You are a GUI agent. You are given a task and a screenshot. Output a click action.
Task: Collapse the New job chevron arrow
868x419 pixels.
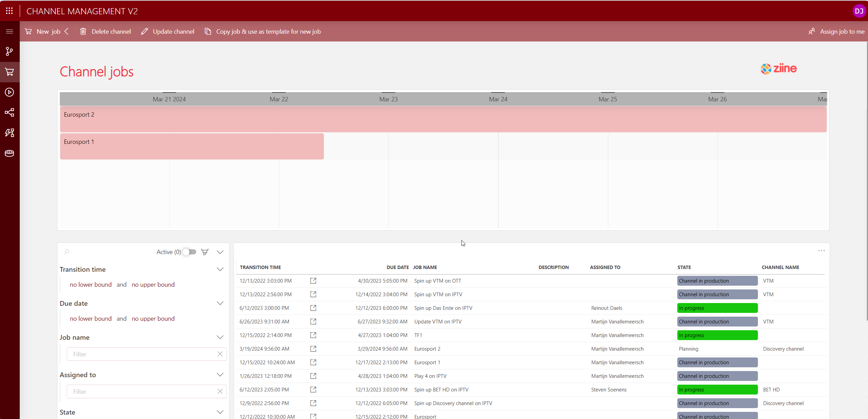coord(67,32)
